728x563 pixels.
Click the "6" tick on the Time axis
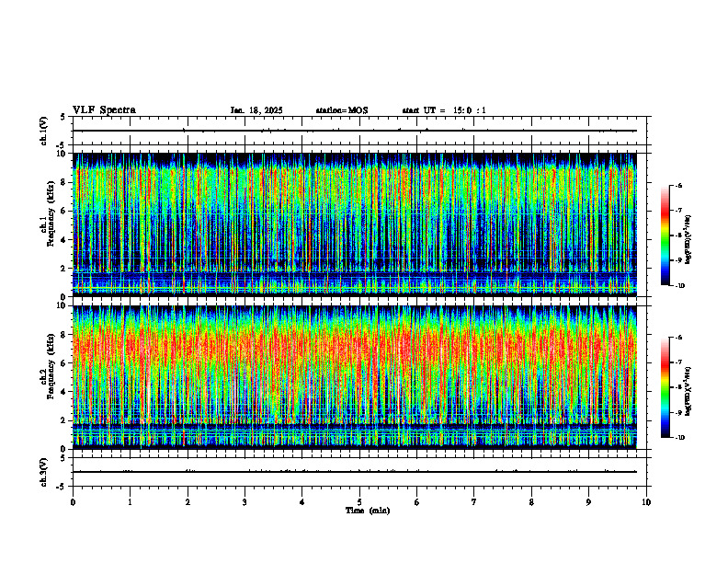417,502
